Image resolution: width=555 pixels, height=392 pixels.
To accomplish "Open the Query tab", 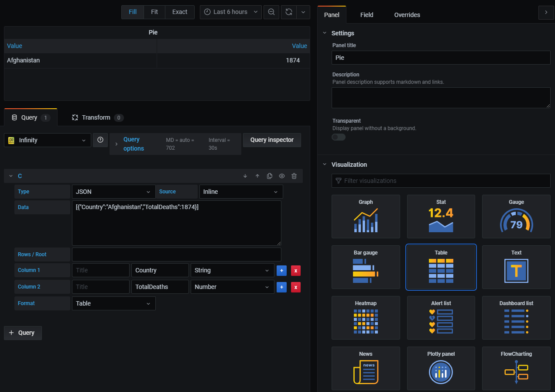I will pos(31,117).
